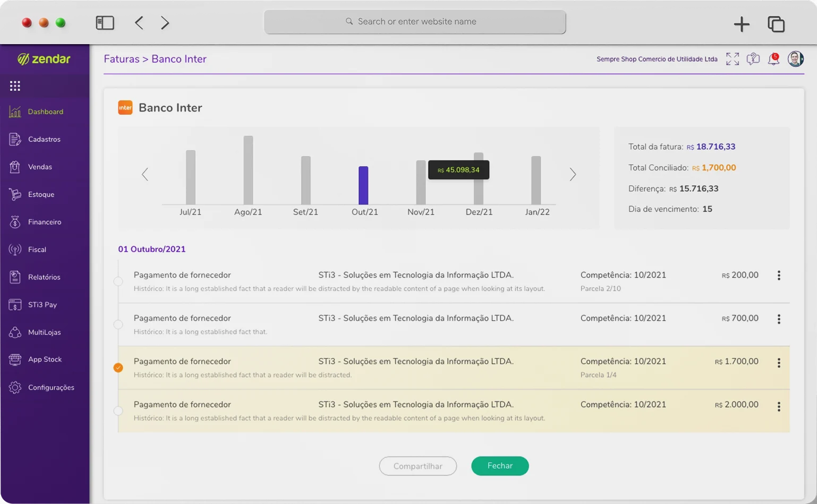Screen dimensions: 817x504
Task: Click the Fiscal antenna icon
Action: coord(15,250)
